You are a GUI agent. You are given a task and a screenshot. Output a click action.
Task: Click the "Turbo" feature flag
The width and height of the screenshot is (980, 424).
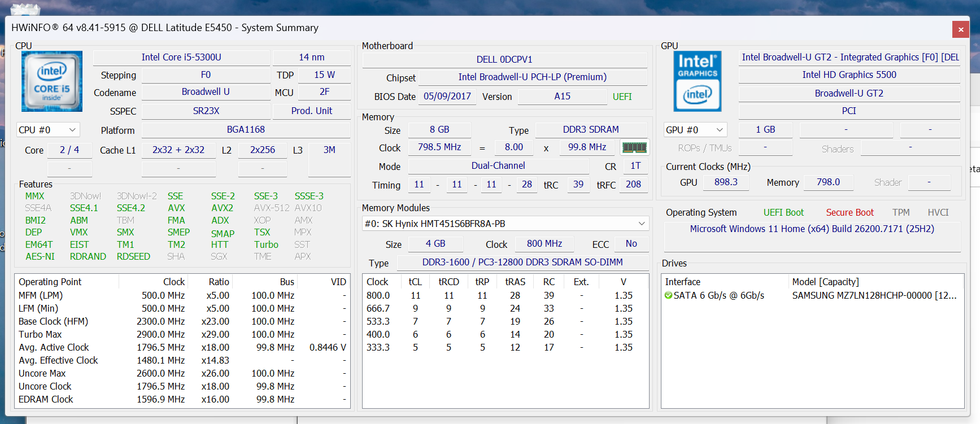click(266, 244)
